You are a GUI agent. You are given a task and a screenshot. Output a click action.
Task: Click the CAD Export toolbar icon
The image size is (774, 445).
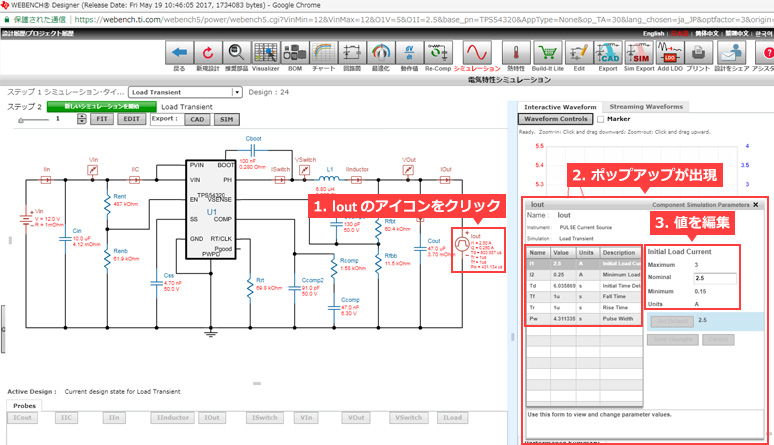608,52
